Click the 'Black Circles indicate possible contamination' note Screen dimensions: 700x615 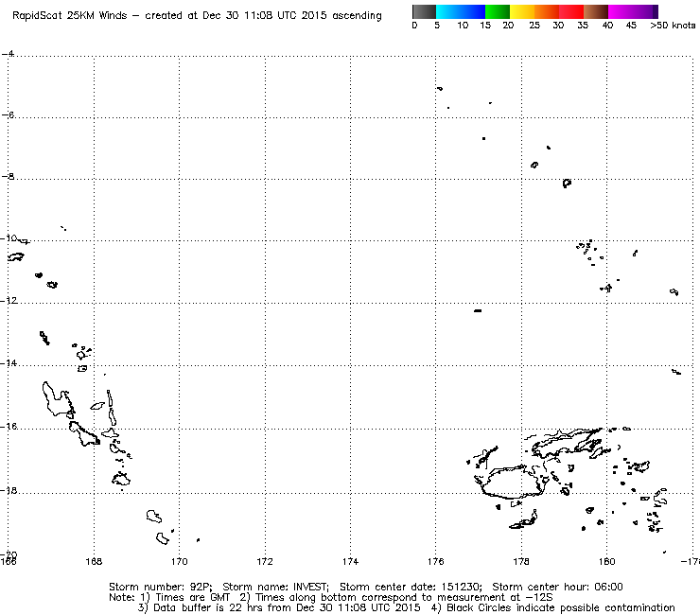(x=553, y=607)
